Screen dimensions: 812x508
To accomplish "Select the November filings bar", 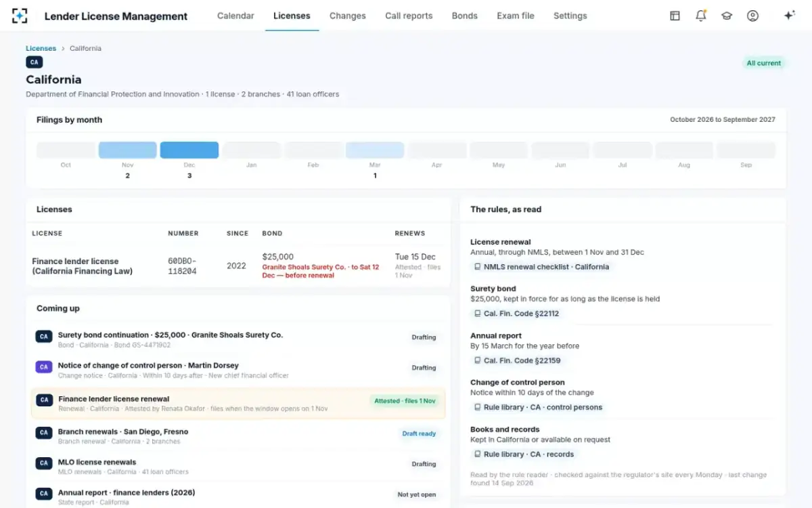I will pos(128,150).
